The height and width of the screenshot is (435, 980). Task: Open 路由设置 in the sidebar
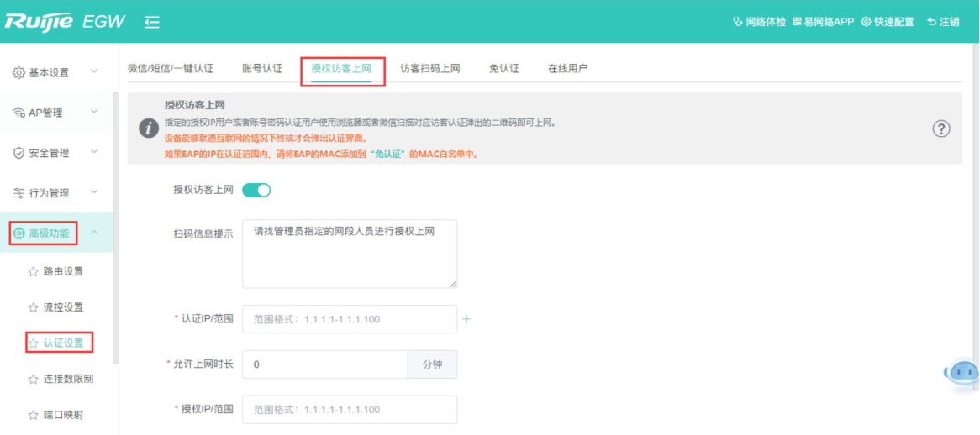click(63, 271)
